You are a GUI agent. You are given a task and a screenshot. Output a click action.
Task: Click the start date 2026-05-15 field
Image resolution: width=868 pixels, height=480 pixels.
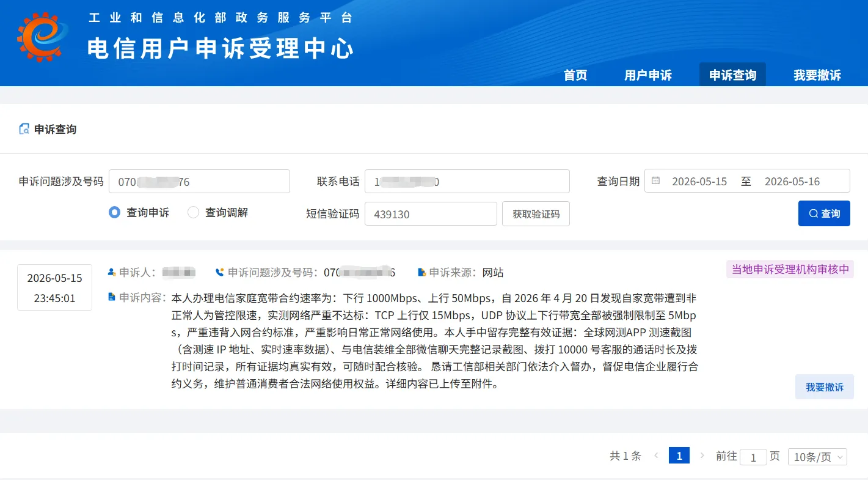point(699,181)
